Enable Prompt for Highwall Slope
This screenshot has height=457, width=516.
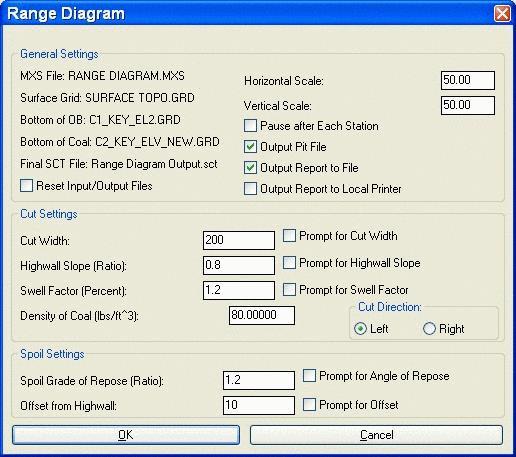coord(289,263)
